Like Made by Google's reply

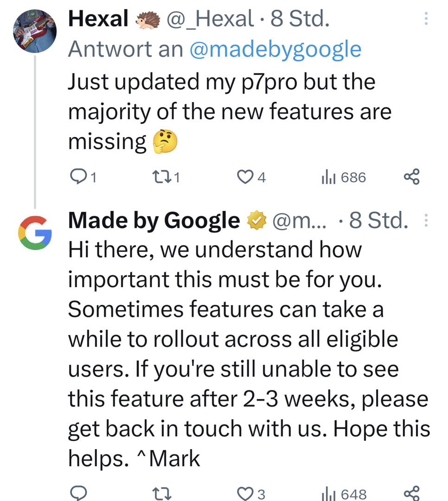pos(244,494)
